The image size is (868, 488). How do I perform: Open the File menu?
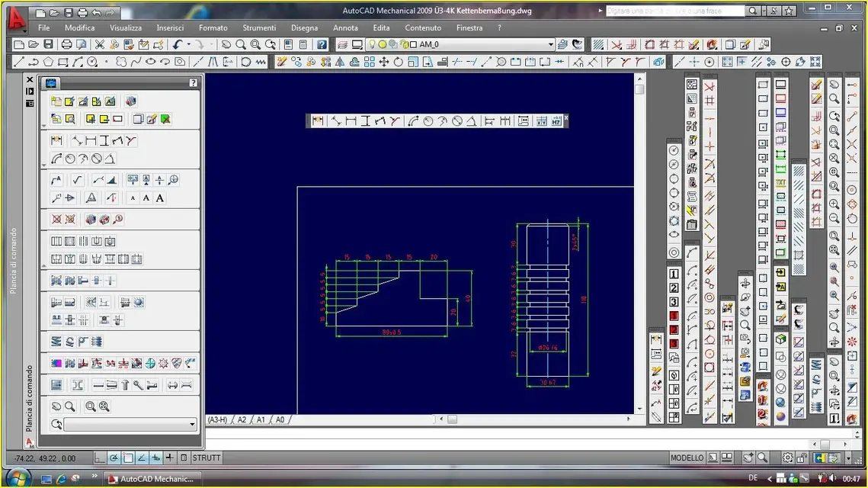pos(43,27)
